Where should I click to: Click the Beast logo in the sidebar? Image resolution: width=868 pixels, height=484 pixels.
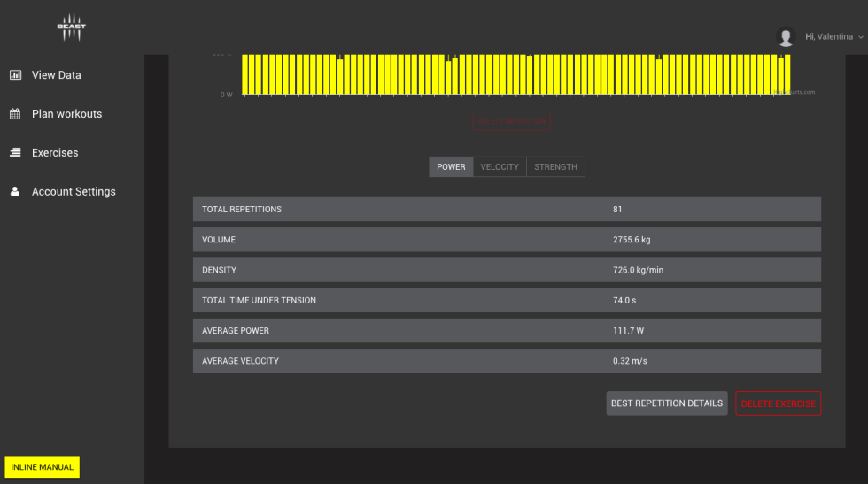coord(72,28)
